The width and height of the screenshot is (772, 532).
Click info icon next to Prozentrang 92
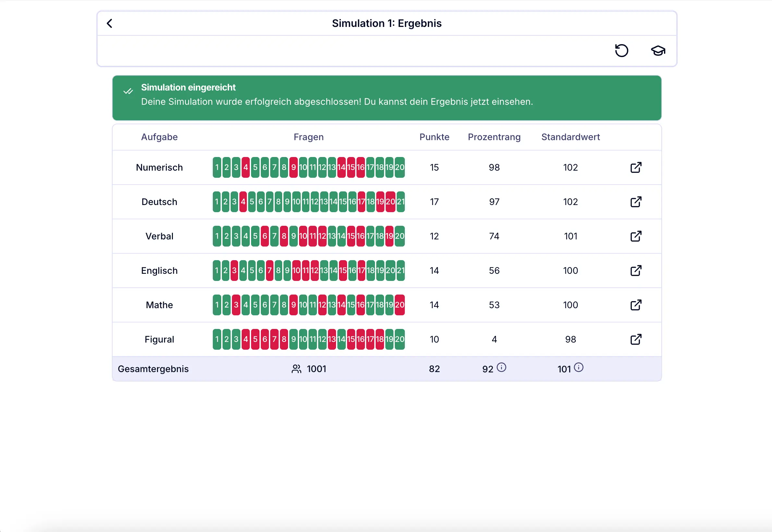coord(501,367)
